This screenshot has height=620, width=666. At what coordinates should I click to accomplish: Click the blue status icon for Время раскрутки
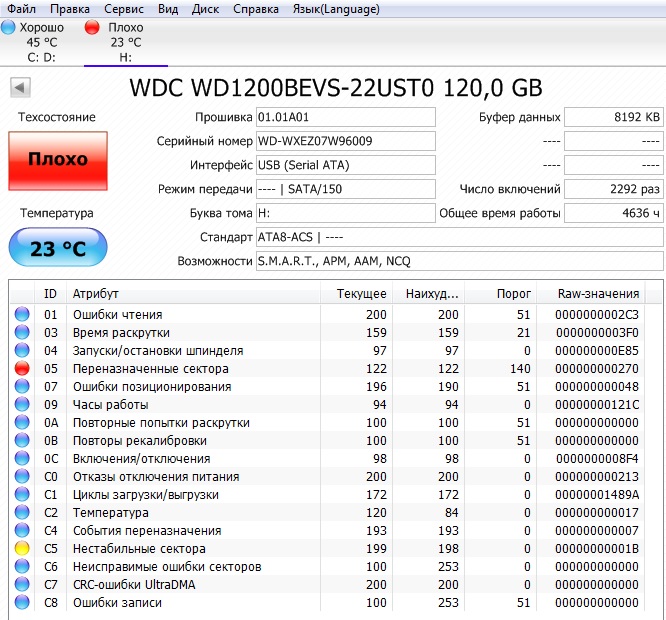pos(22,333)
